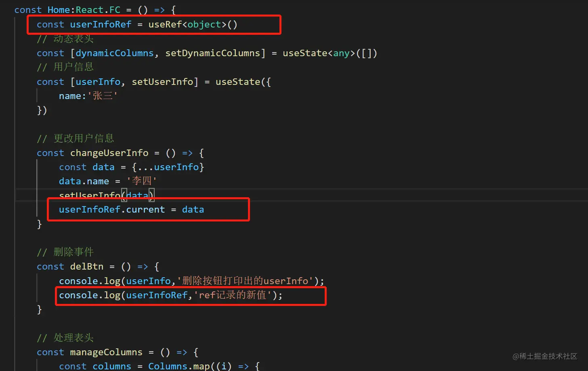
Task: Click 'useState<any>([])' call
Action: tap(330, 53)
